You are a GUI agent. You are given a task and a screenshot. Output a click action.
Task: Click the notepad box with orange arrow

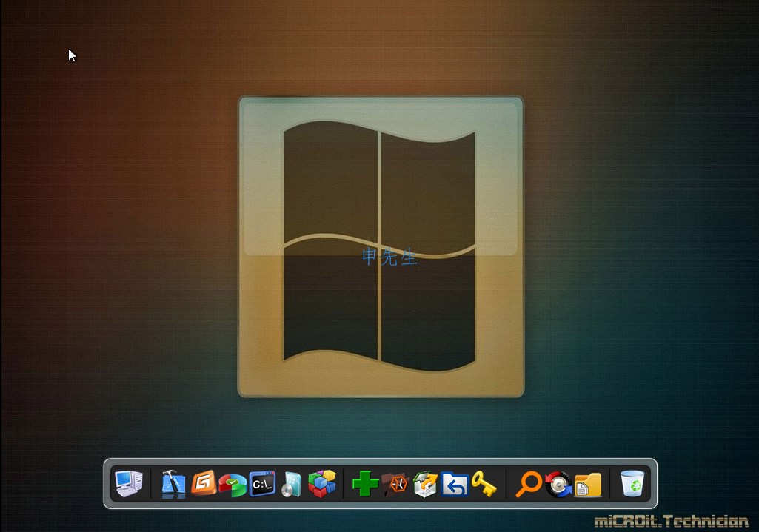pyautogui.click(x=425, y=484)
